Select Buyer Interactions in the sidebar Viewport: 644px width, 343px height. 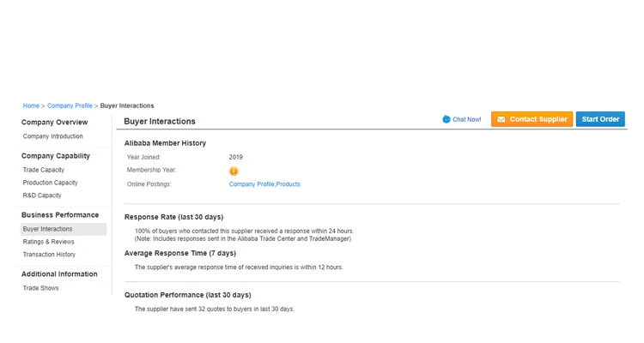tap(48, 229)
